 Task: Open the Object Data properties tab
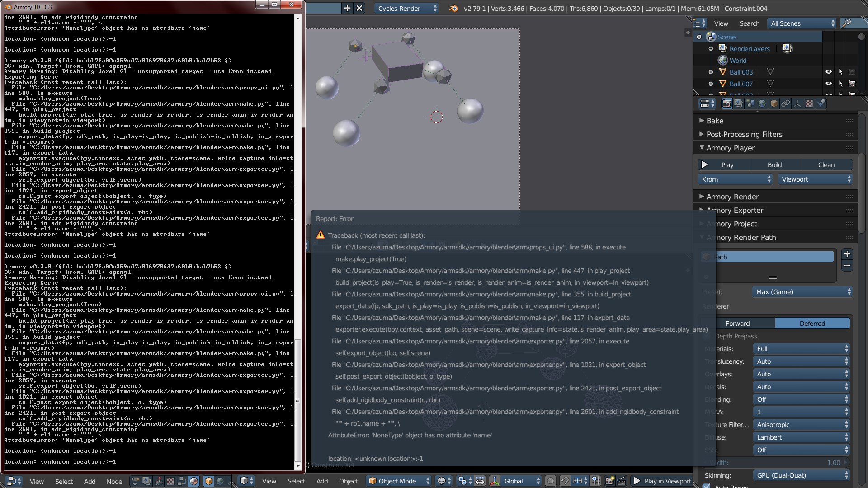[797, 103]
